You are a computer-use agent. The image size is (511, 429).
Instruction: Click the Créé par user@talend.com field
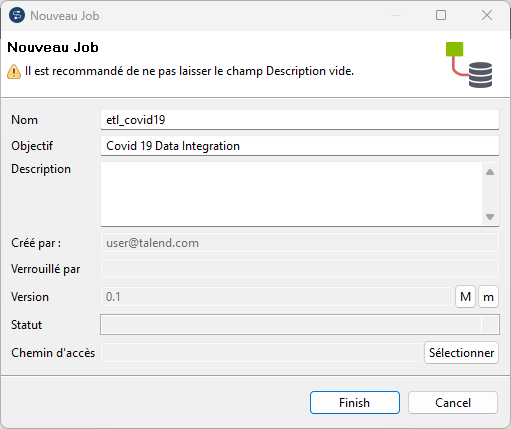point(300,243)
